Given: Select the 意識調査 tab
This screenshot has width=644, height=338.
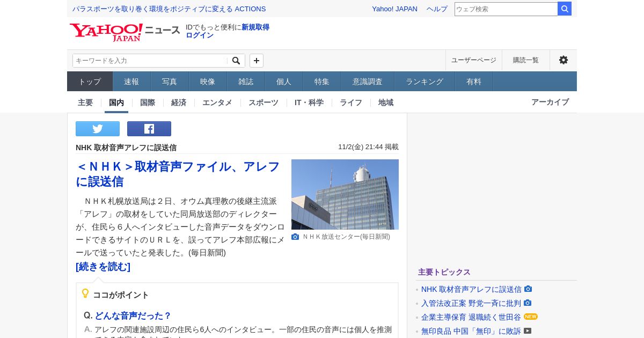Looking at the screenshot, I should [368, 82].
